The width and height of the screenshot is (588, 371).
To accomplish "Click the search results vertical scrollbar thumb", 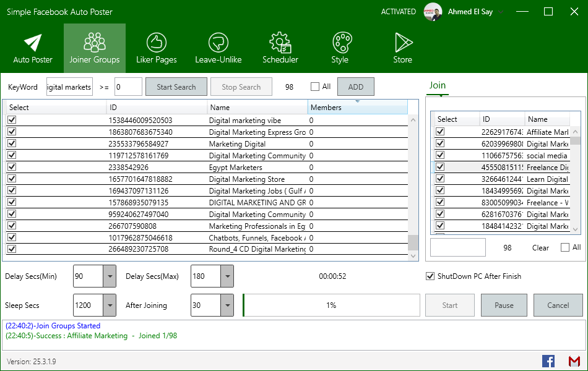I will [x=413, y=242].
